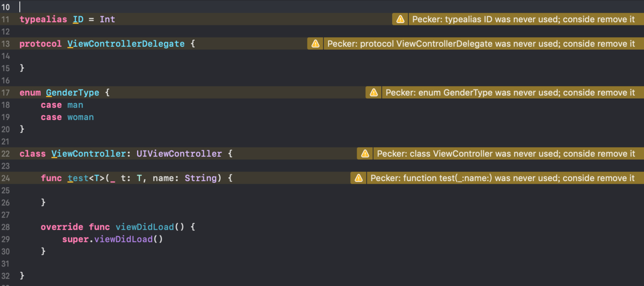This screenshot has width=644, height=286.
Task: Click the 'case' keyword before man
Action: (51, 105)
